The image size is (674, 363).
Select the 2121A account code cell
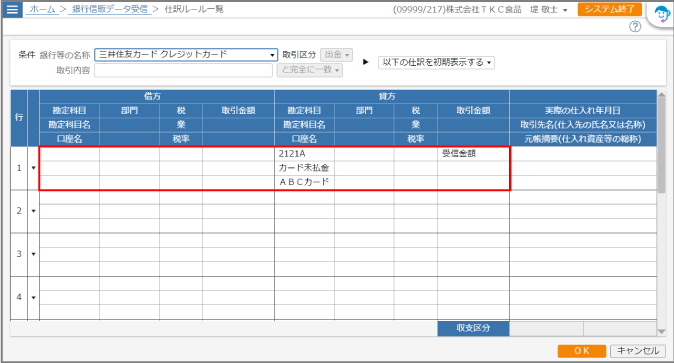(x=304, y=154)
